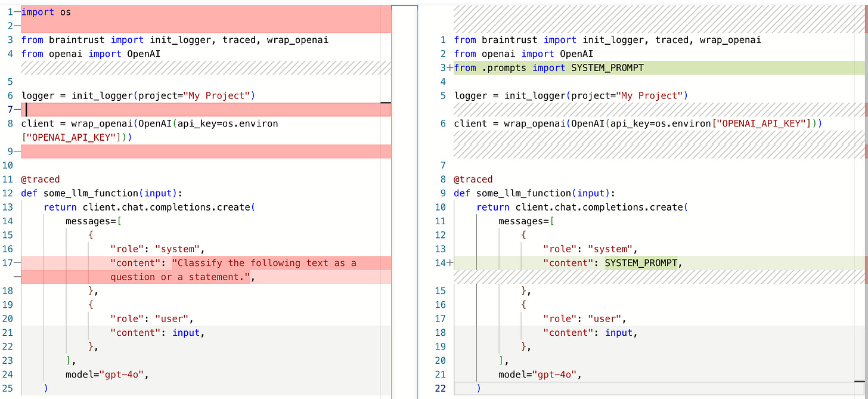
Task: Select the '@traced' decorator in right pane
Action: pyautogui.click(x=473, y=179)
